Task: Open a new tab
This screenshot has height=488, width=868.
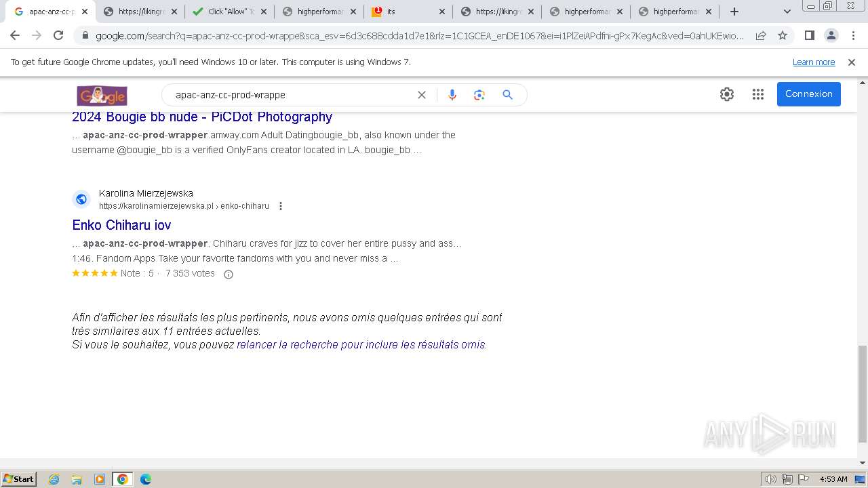Action: [x=734, y=12]
